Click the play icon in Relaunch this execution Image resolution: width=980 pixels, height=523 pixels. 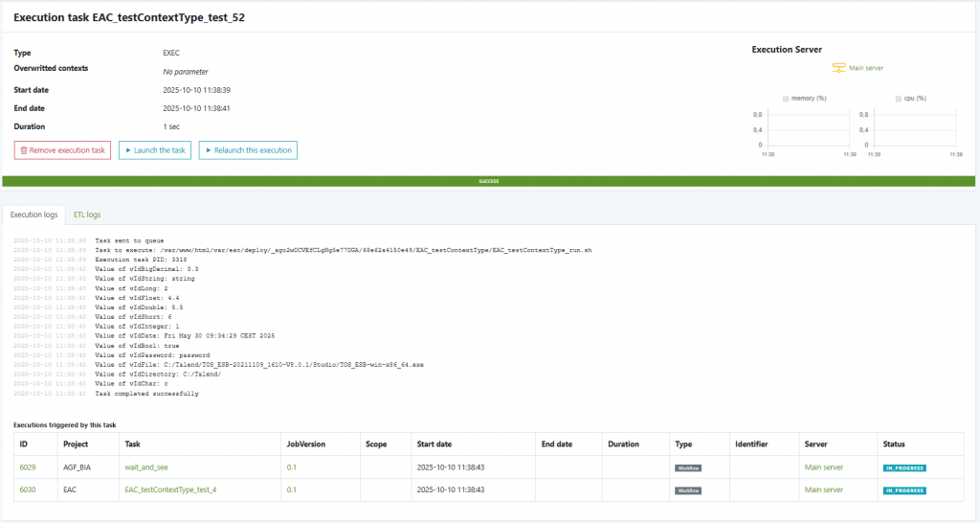click(x=209, y=150)
